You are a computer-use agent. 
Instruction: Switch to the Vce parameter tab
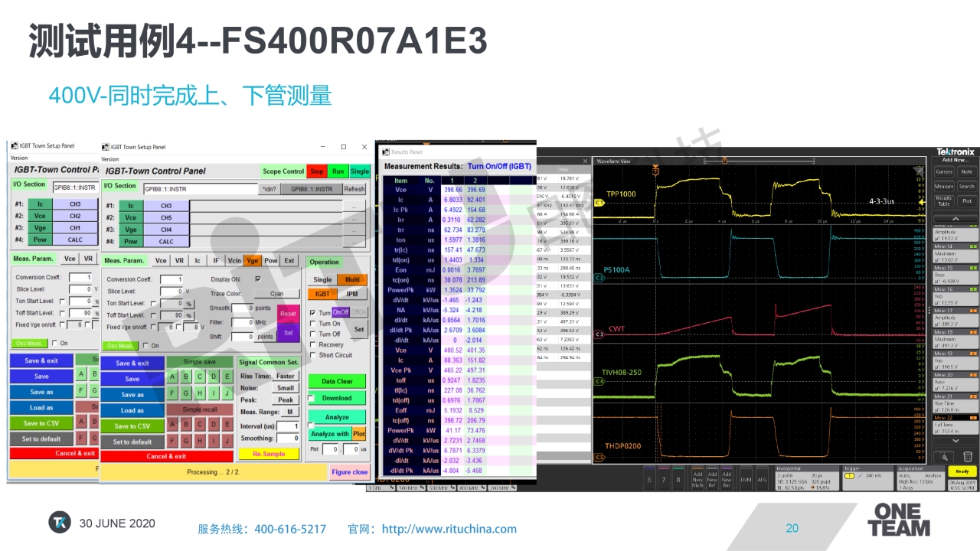161,260
